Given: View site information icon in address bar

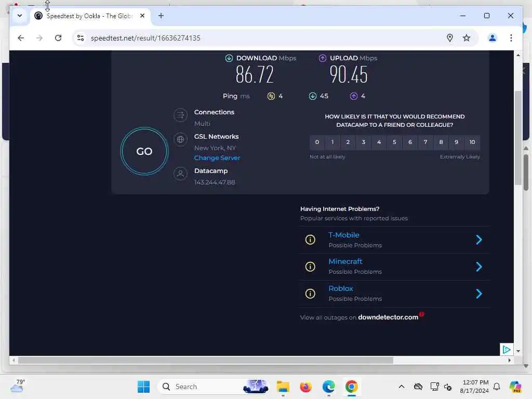Looking at the screenshot, I should (x=81, y=38).
